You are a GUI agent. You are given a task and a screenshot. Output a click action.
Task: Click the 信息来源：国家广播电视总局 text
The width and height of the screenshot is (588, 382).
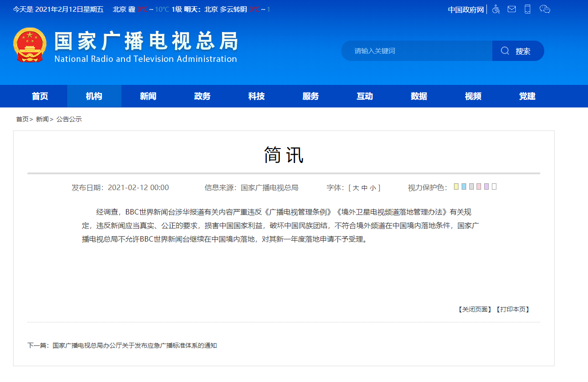pyautogui.click(x=251, y=188)
